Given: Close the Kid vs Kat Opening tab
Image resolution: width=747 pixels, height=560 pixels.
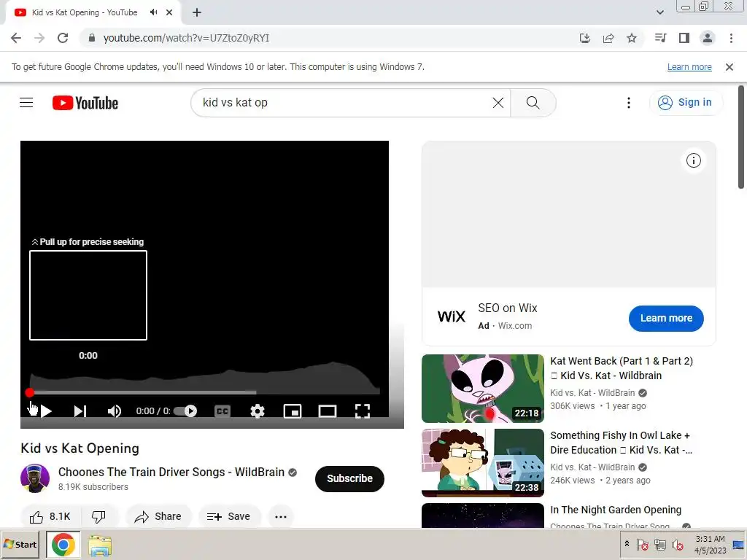Looking at the screenshot, I should tap(169, 12).
